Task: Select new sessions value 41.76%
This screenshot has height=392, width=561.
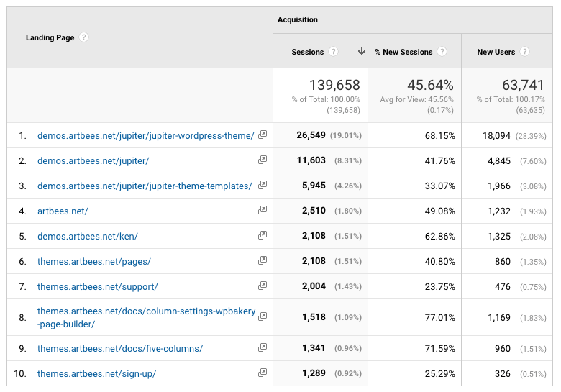Action: [x=439, y=161]
